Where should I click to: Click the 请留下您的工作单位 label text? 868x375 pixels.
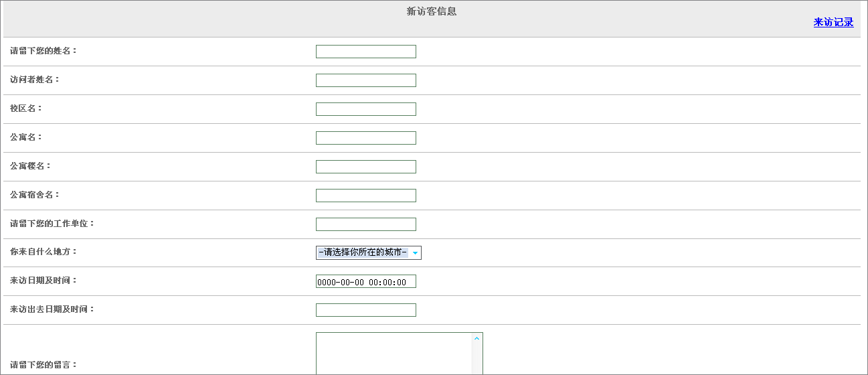(52, 223)
